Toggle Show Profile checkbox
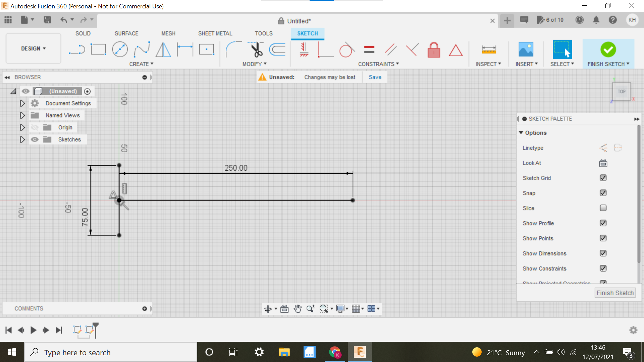644x362 pixels. [x=603, y=223]
